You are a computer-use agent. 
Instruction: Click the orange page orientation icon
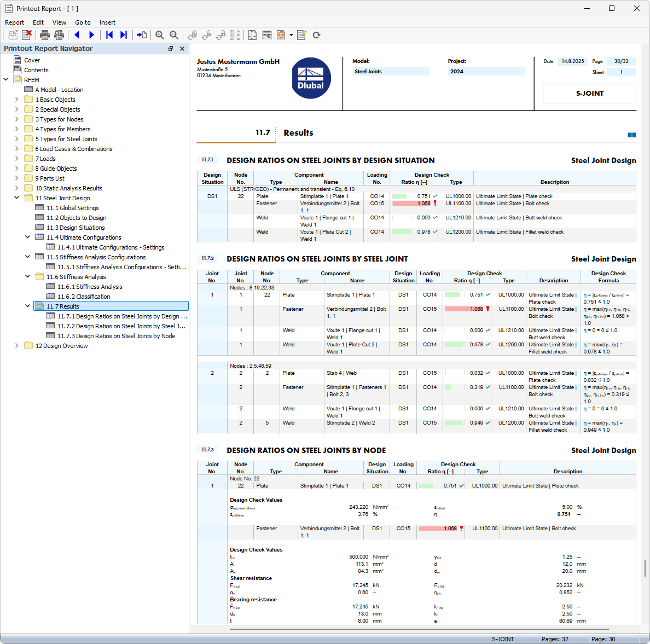tap(281, 35)
